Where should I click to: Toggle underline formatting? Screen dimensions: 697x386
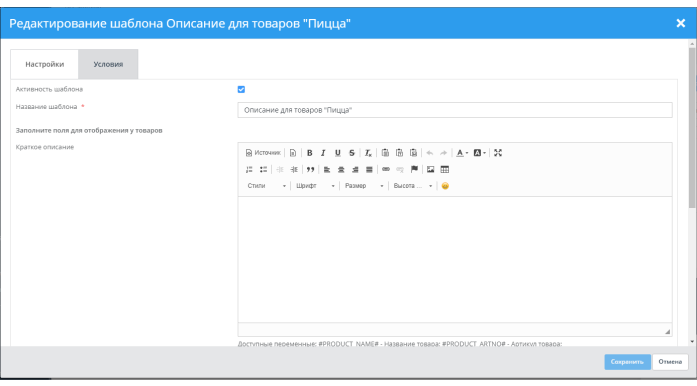337,153
